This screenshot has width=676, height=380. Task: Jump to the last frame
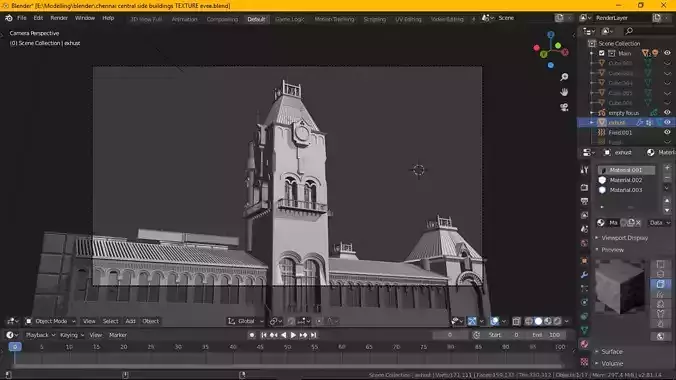click(x=314, y=335)
